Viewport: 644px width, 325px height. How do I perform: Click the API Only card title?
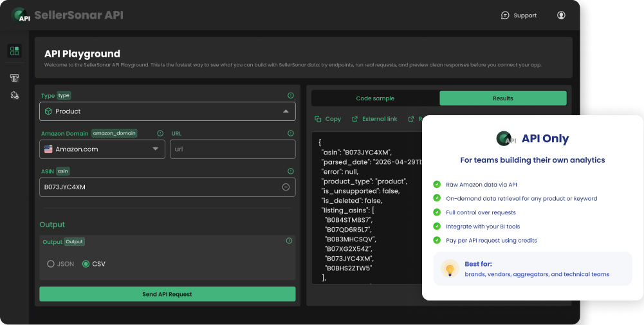point(545,138)
